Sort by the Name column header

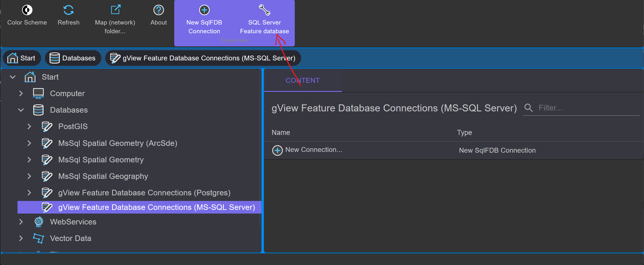point(281,132)
